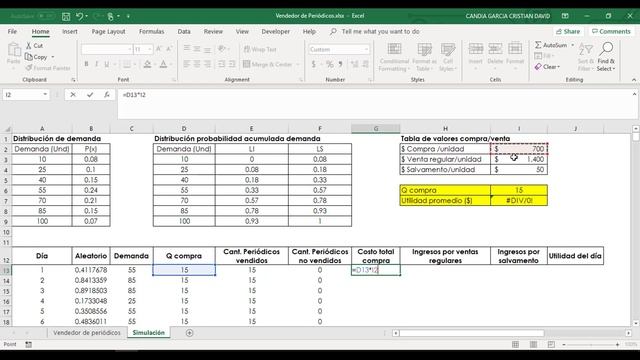
Task: Click the Save icon in title bar
Action: [x=66, y=16]
